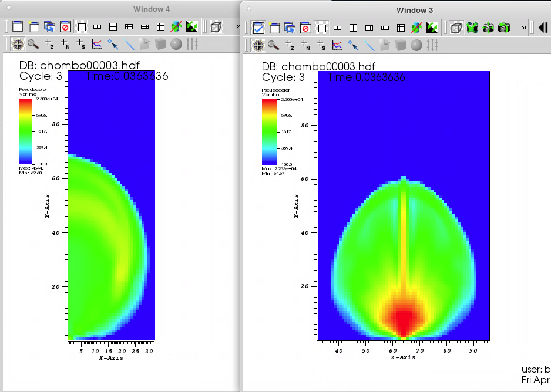Reset the view in Window 3

click(x=472, y=28)
